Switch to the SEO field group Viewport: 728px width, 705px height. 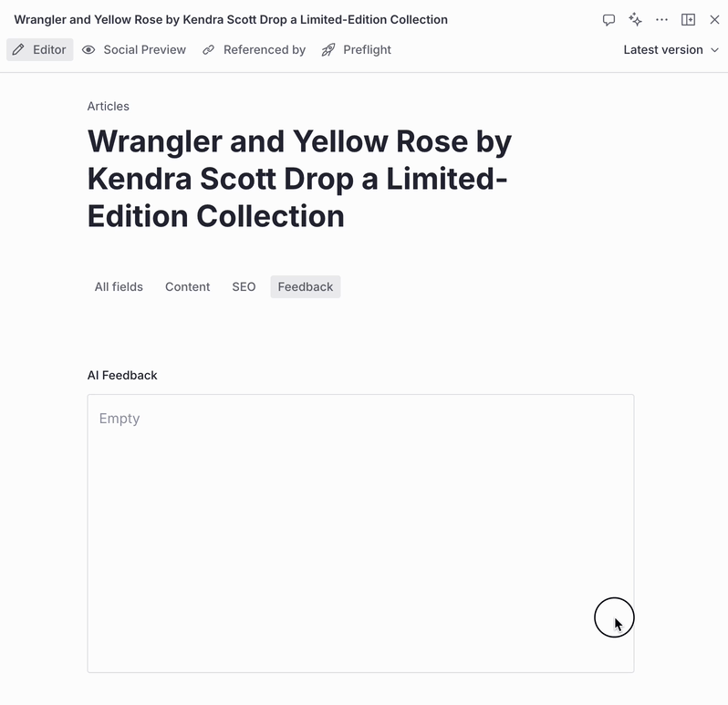244,286
